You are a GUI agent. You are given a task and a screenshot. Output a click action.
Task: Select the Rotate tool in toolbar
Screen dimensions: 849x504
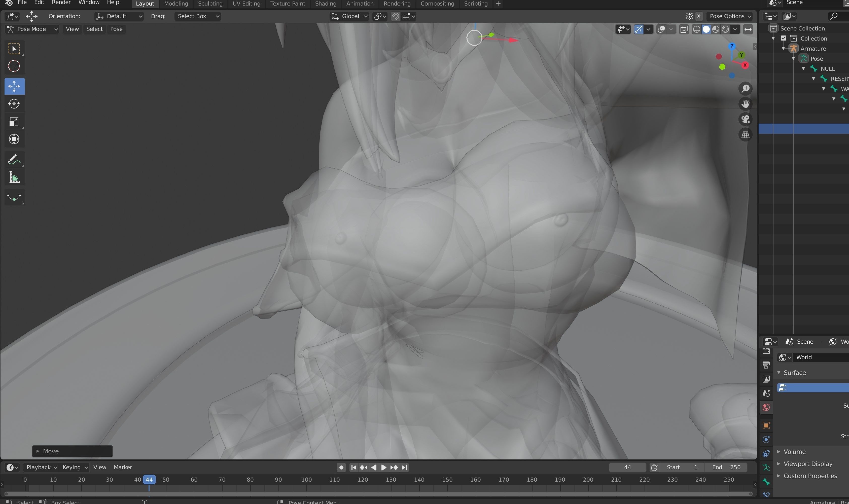coord(14,103)
